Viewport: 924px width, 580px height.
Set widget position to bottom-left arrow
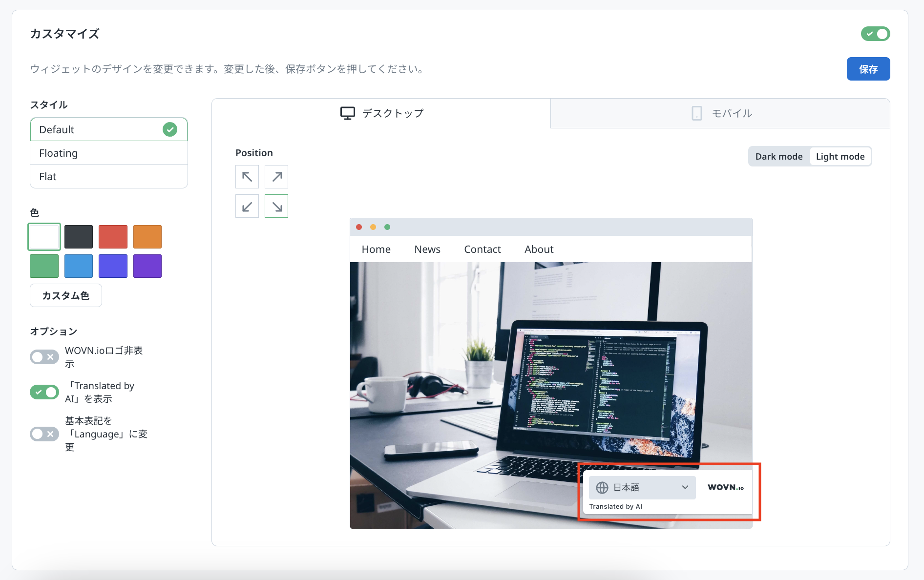point(247,207)
